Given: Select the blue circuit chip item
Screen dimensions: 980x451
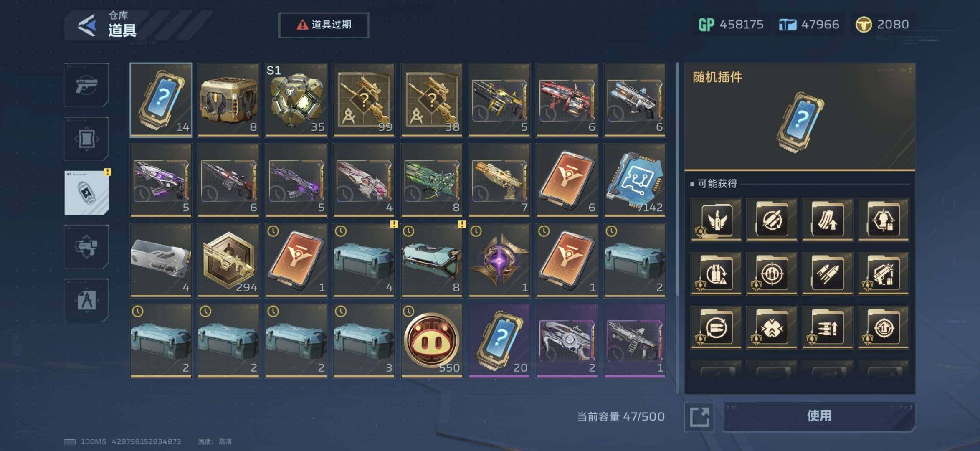Looking at the screenshot, I should click(x=635, y=180).
